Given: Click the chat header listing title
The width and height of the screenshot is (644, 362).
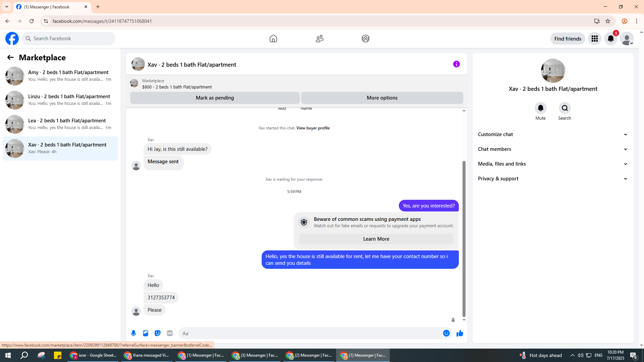Looking at the screenshot, I should point(192,65).
